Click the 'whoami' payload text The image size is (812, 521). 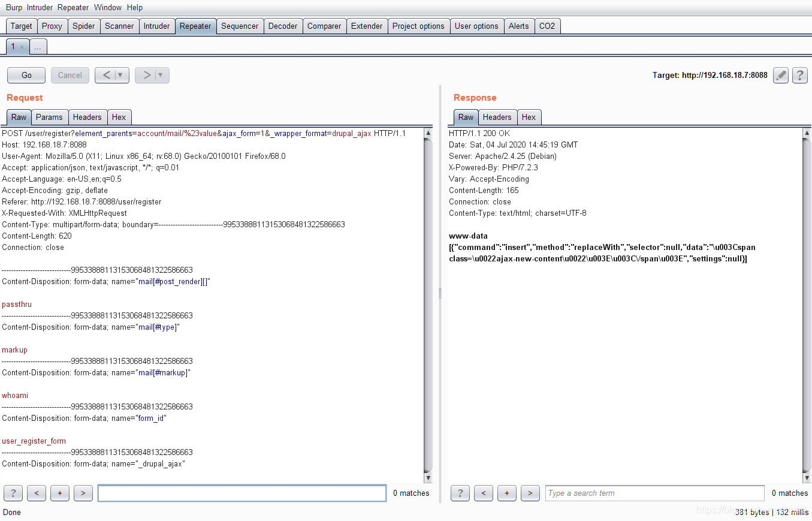pos(15,395)
